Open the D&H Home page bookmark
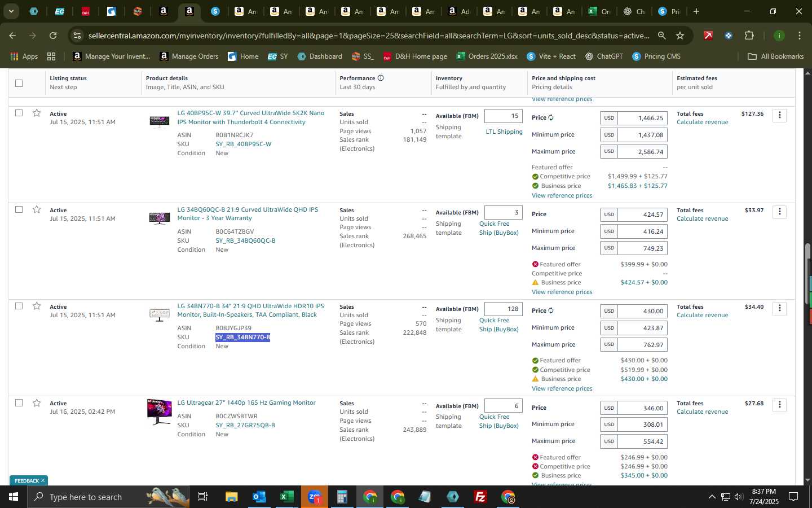 pos(415,56)
